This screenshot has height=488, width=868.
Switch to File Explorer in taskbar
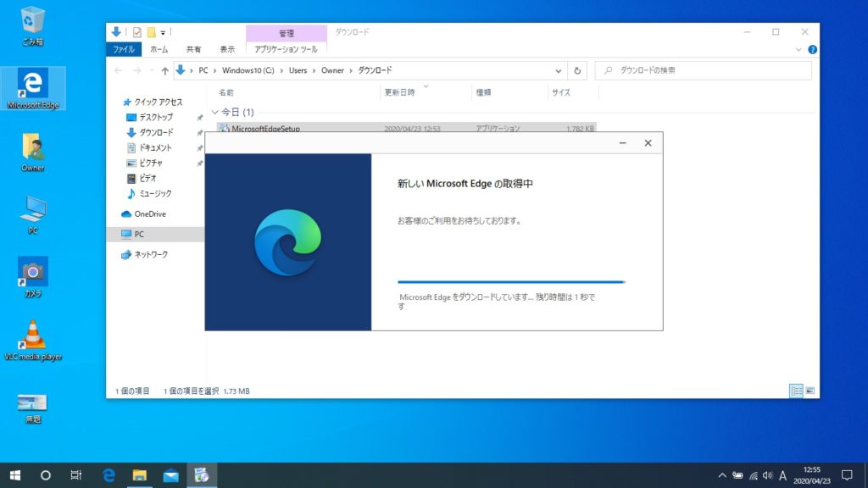(x=140, y=475)
